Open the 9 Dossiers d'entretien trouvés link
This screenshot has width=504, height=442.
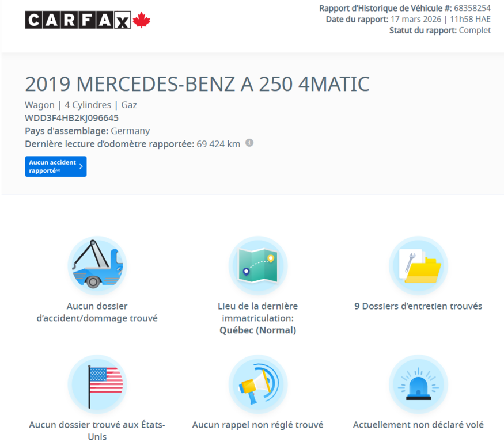click(x=418, y=306)
